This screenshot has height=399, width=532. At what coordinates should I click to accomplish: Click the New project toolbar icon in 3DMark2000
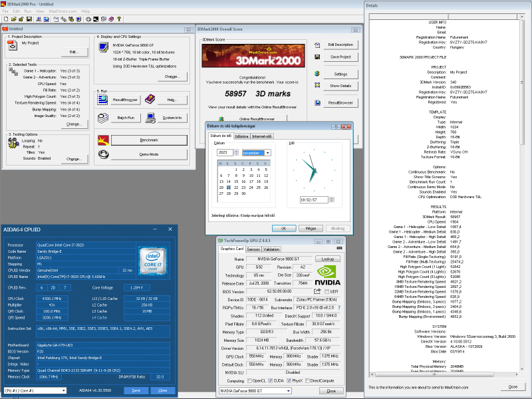pos(6,19)
